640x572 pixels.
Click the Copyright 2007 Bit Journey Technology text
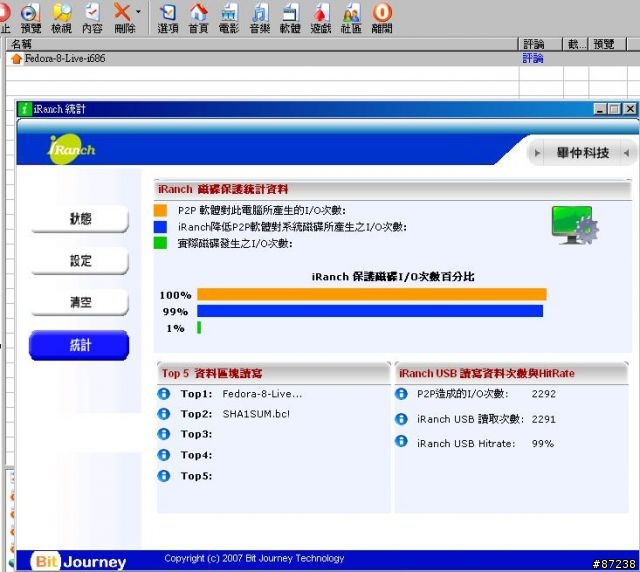[x=254, y=558]
